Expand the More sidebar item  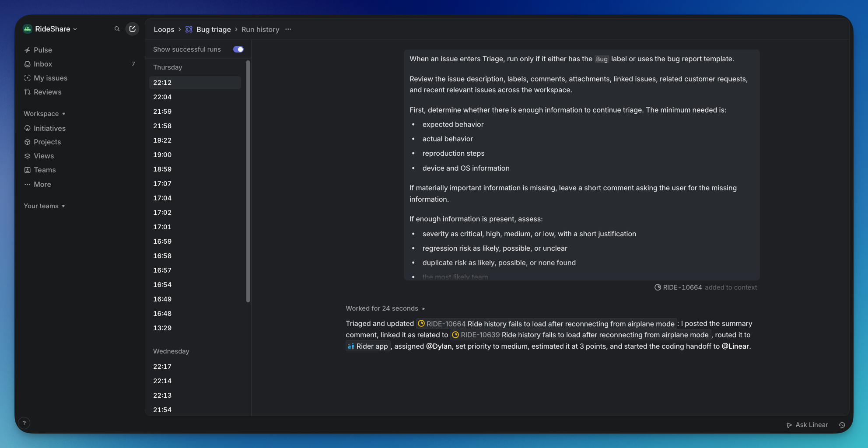coord(42,184)
